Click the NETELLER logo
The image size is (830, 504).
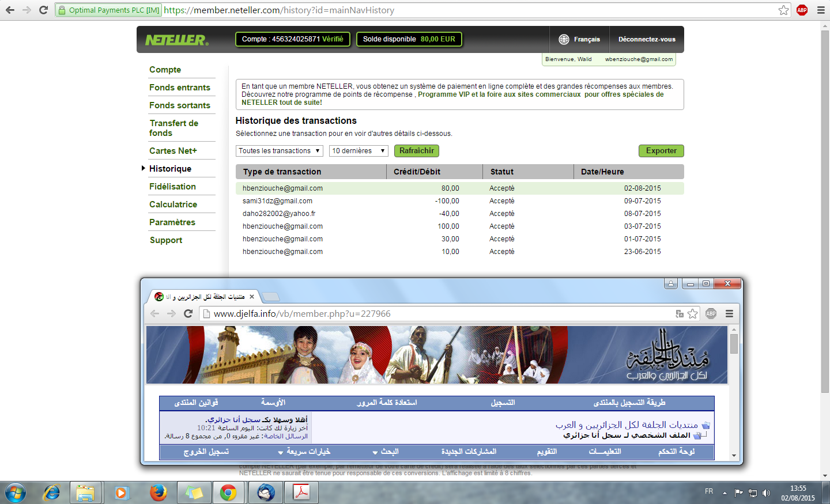[x=176, y=40]
